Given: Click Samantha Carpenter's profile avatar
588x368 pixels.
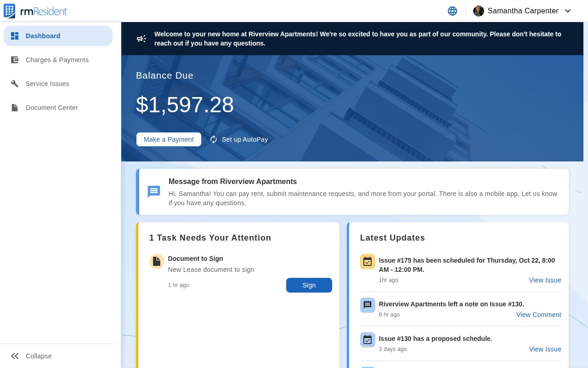Looking at the screenshot, I should tap(479, 11).
